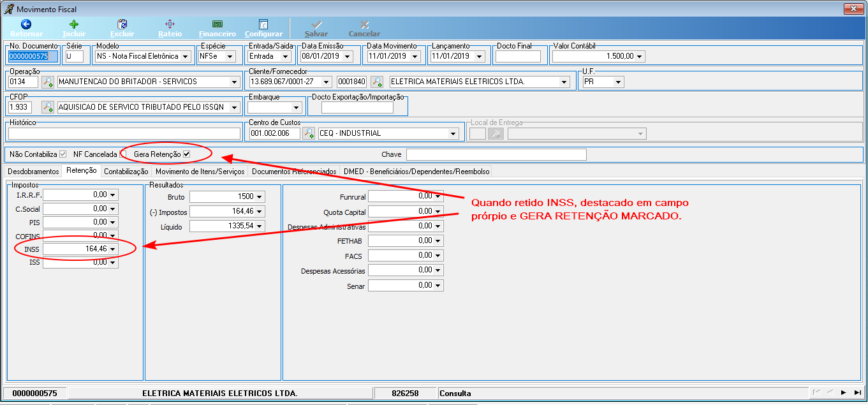Toggle the Não Contabiliza checkbox
This screenshot has height=405, width=868.
(63, 154)
